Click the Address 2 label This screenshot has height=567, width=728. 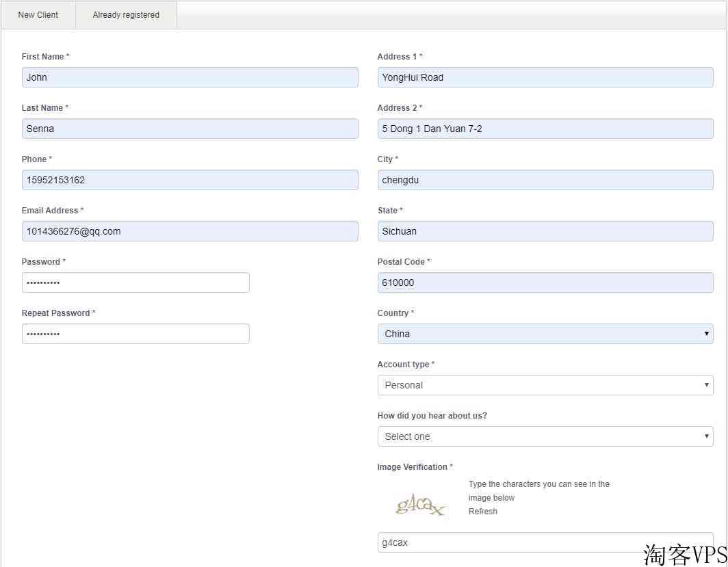click(400, 107)
